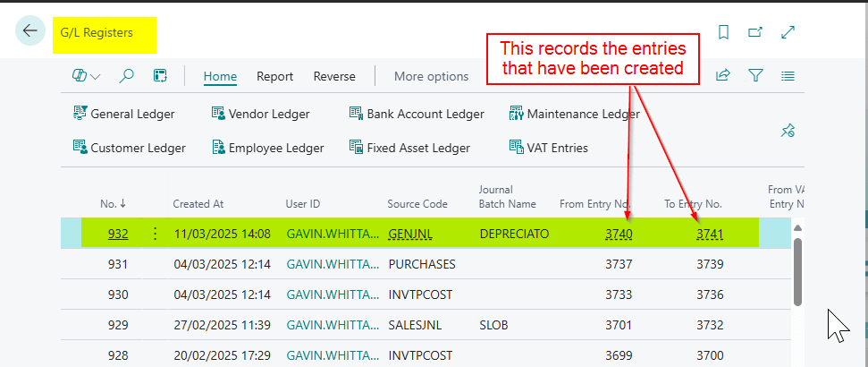Expand More options
This screenshot has height=367, width=868.
pyautogui.click(x=432, y=76)
